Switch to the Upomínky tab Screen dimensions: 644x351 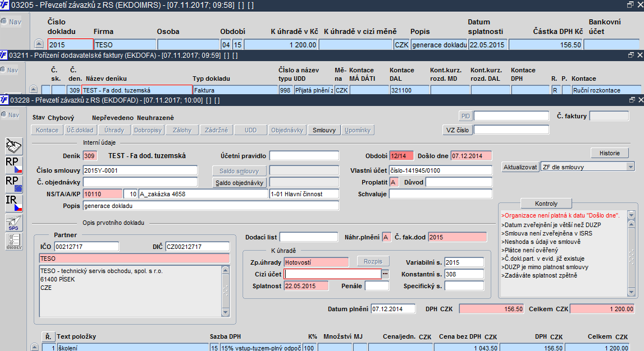coord(358,130)
